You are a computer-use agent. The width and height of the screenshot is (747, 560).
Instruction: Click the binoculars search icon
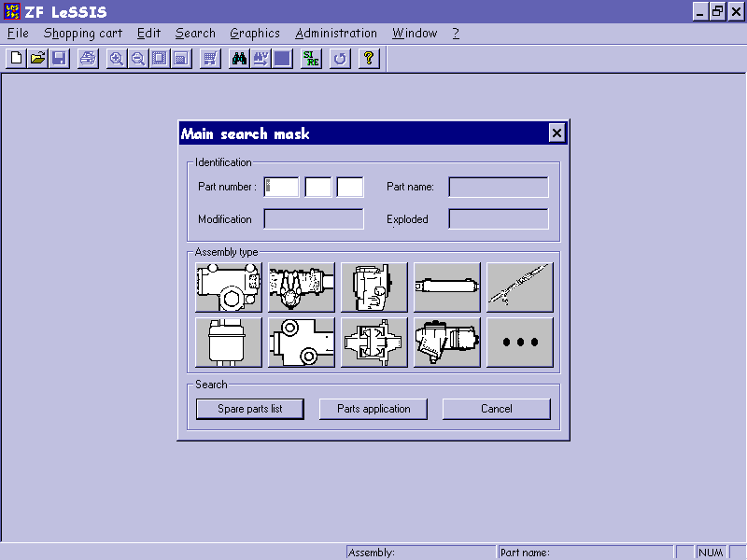239,59
